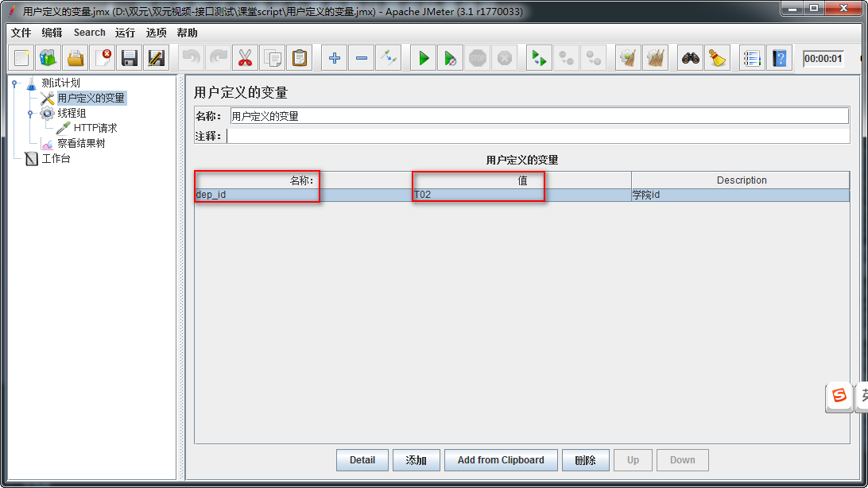
Task: Click the Remote stop all icon
Action: tap(566, 58)
